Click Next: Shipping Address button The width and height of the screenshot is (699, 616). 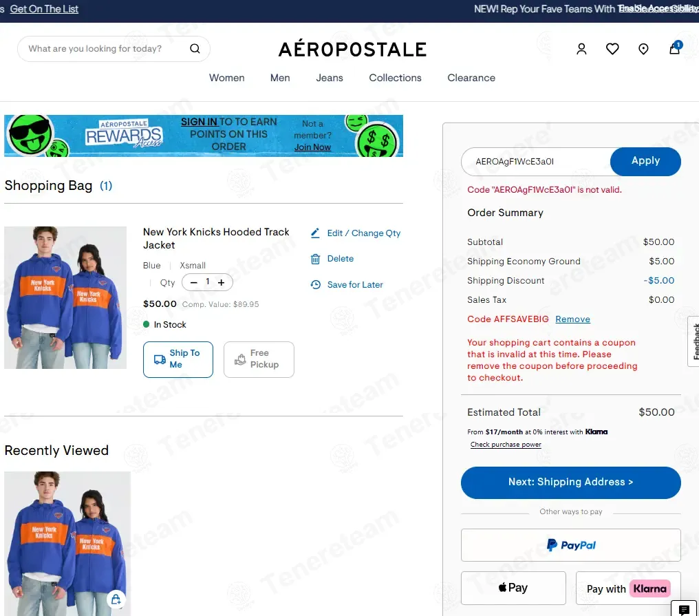pyautogui.click(x=570, y=482)
